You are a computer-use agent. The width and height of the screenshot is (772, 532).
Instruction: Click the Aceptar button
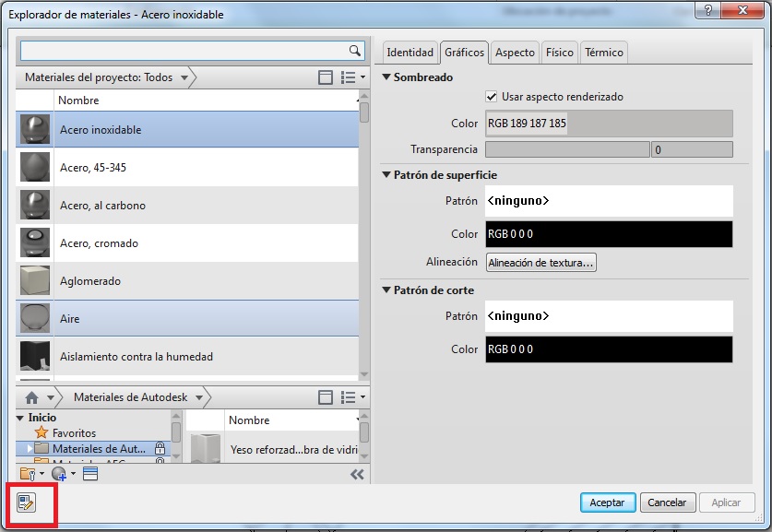(608, 502)
